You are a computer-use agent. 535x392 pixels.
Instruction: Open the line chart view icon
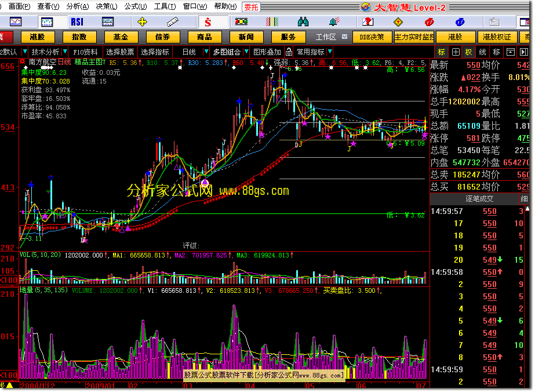[x=16, y=22]
